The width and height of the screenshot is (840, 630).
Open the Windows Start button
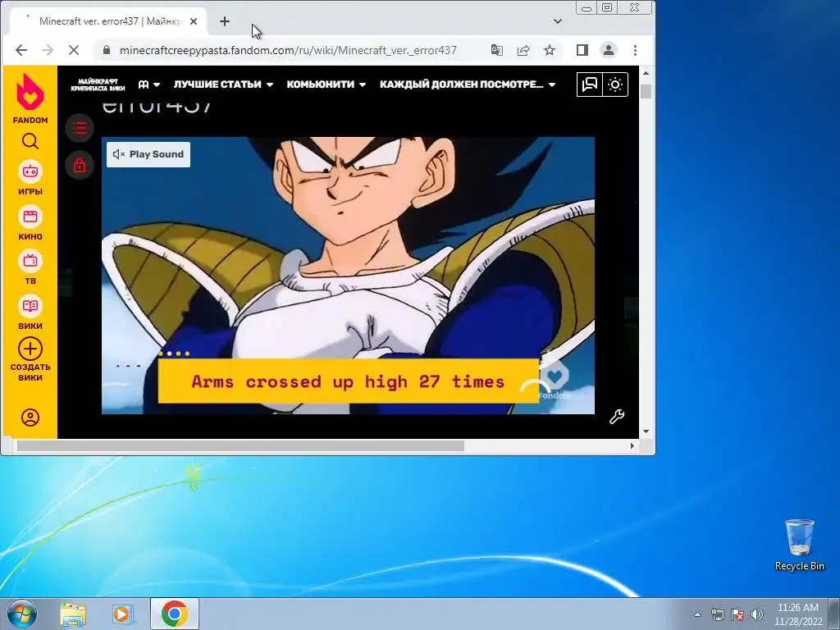21,614
